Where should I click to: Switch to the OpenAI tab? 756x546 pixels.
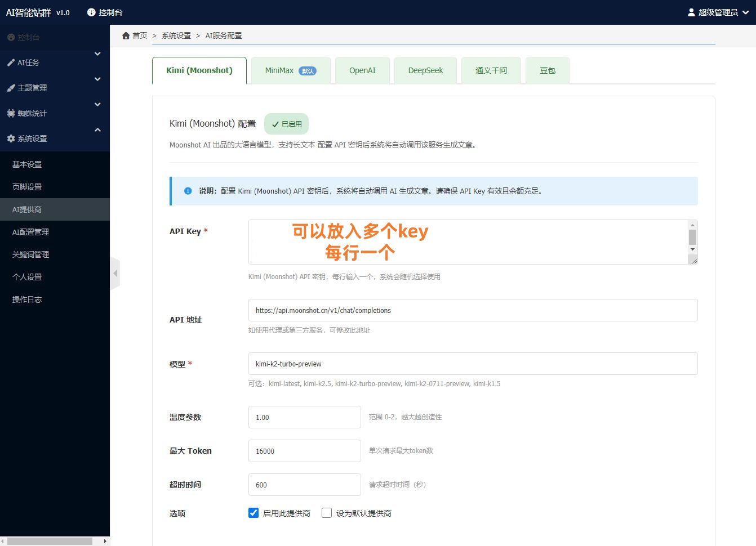click(362, 70)
